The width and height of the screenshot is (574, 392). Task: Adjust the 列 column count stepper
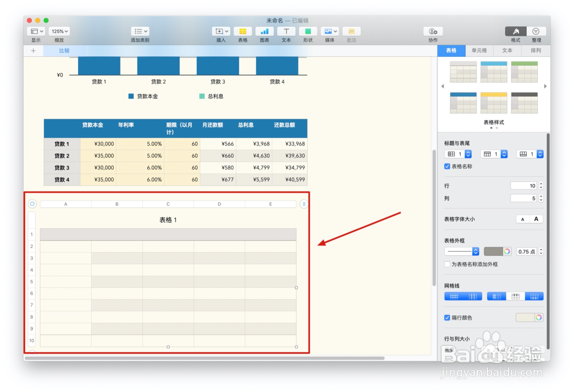tap(541, 198)
